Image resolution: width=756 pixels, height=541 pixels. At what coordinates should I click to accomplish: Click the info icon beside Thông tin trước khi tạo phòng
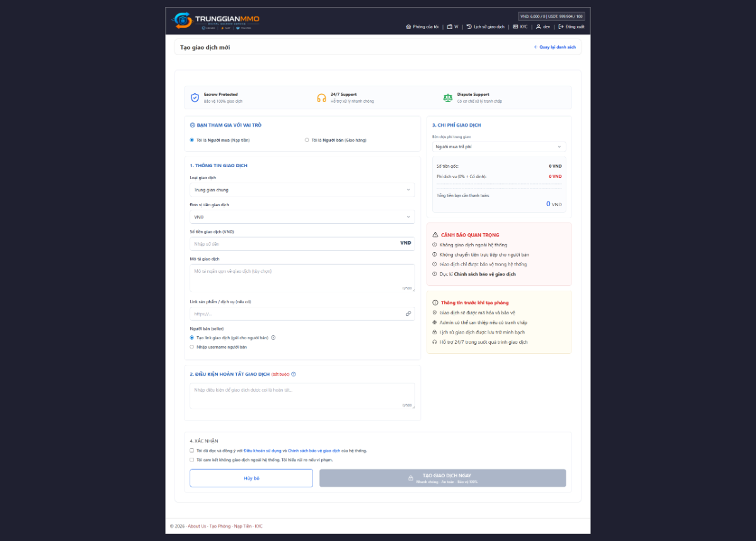pos(435,303)
